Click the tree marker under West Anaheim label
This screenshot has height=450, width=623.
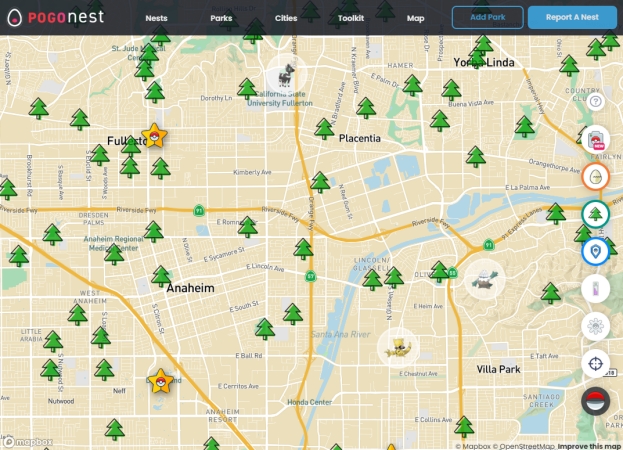pyautogui.click(x=77, y=315)
